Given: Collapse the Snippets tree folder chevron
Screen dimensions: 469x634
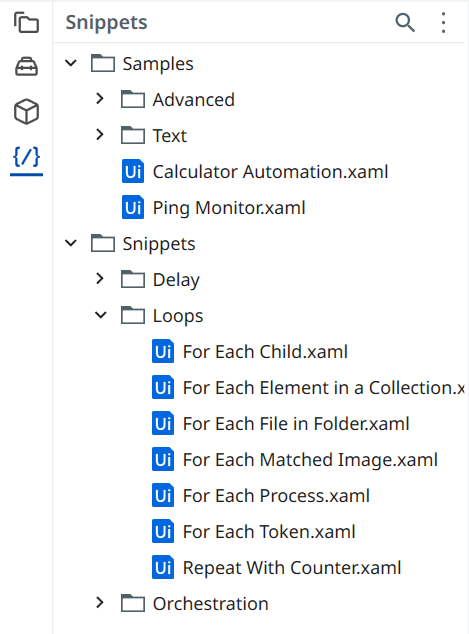Looking at the screenshot, I should [71, 243].
